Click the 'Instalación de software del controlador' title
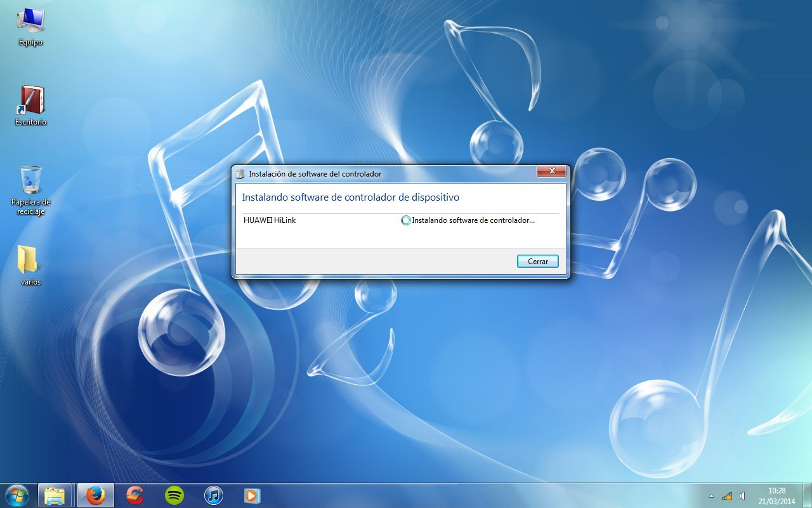Image resolution: width=812 pixels, height=508 pixels. coord(315,173)
